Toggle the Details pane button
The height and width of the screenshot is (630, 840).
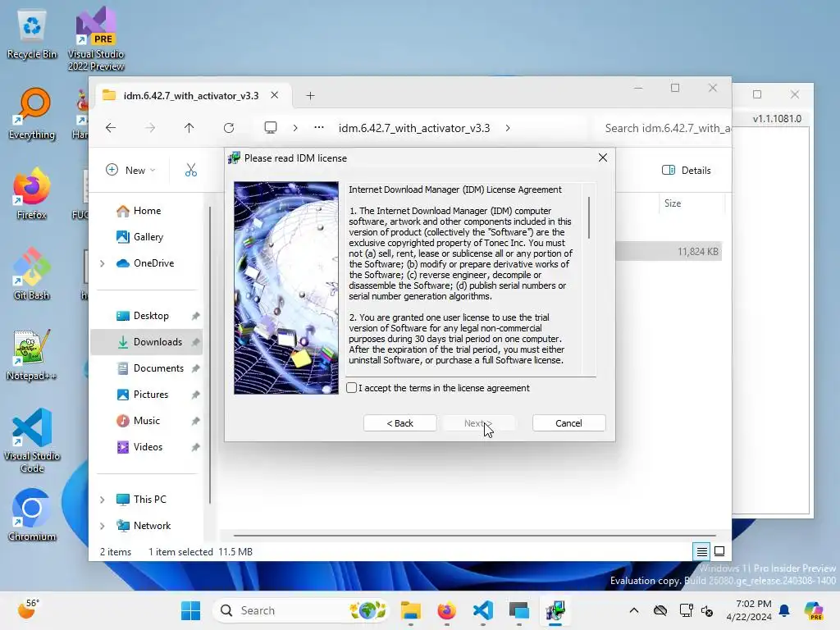[x=687, y=170]
